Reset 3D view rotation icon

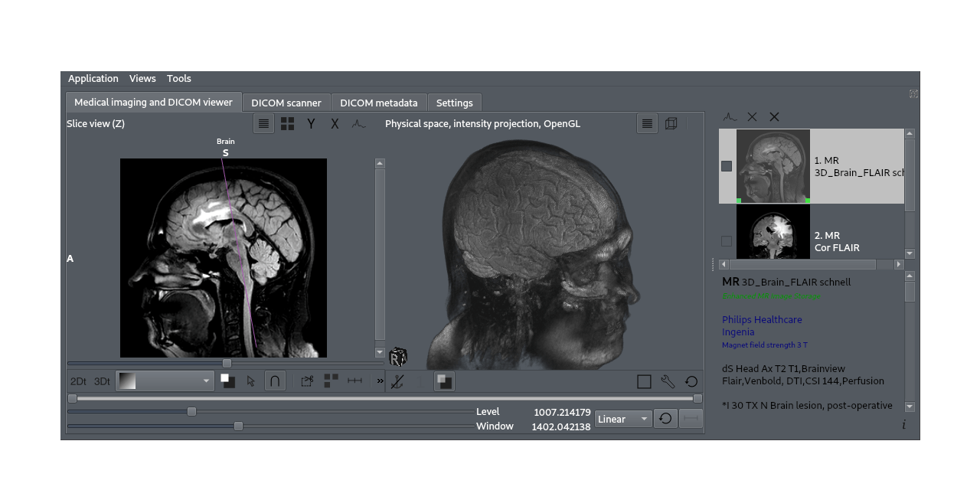(x=691, y=381)
